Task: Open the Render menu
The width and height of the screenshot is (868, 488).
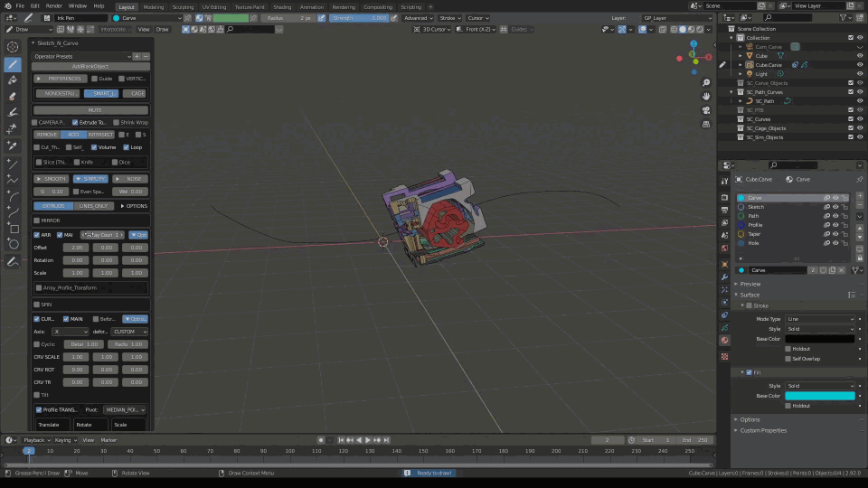Action: coord(54,5)
